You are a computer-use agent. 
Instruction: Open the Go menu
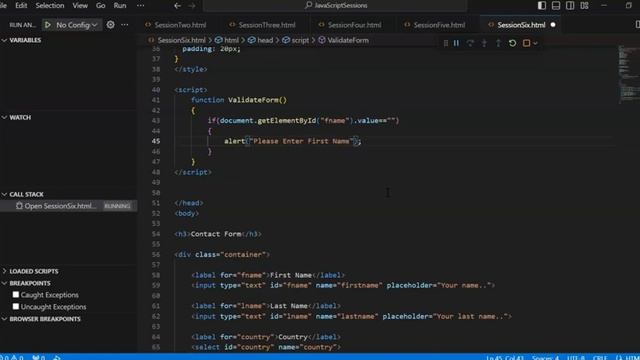[100, 5]
